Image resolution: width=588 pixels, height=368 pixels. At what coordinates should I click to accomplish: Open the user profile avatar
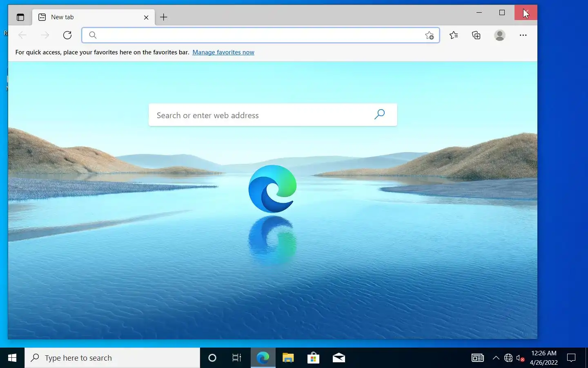500,35
